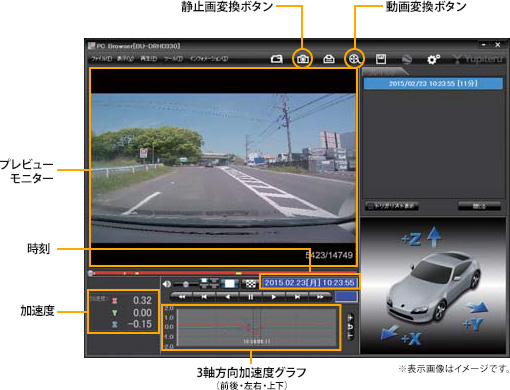Screen dimensions: 510x390
Task: Click the rewind playback button
Action: (x=182, y=297)
